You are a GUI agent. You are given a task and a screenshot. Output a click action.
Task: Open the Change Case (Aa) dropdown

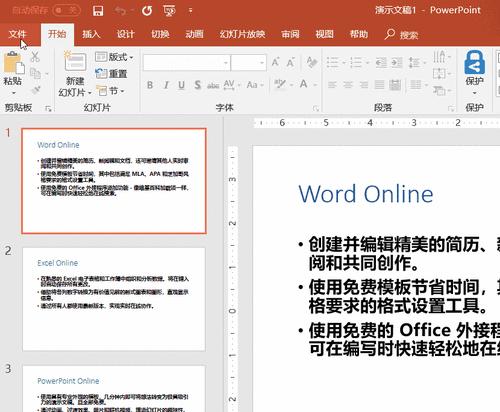coord(255,85)
